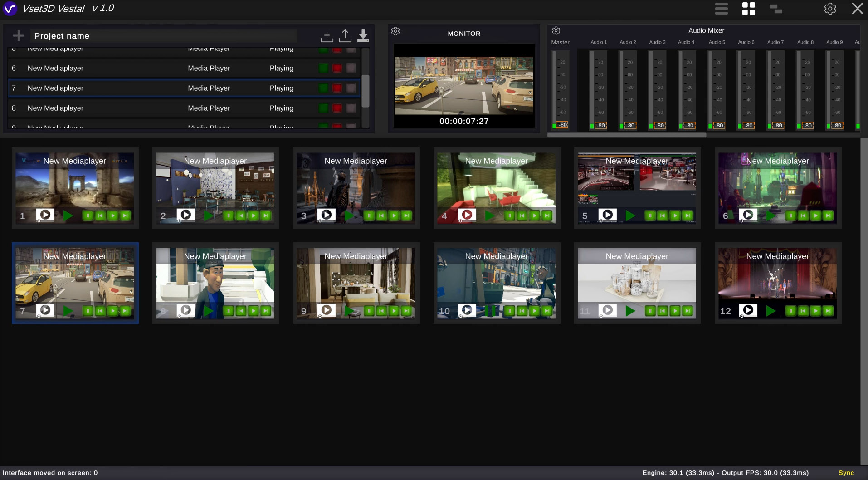Image resolution: width=868 pixels, height=480 pixels.
Task: Play mediaplayer card 5 with green triangle
Action: [630, 216]
